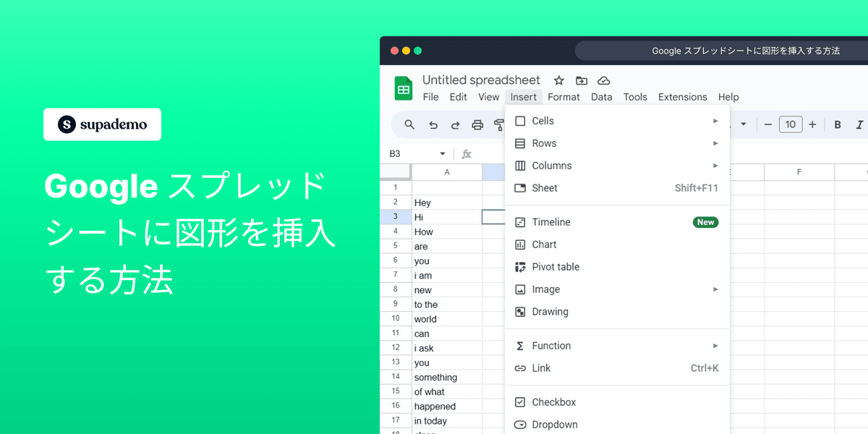Toggle bold formatting

(837, 124)
